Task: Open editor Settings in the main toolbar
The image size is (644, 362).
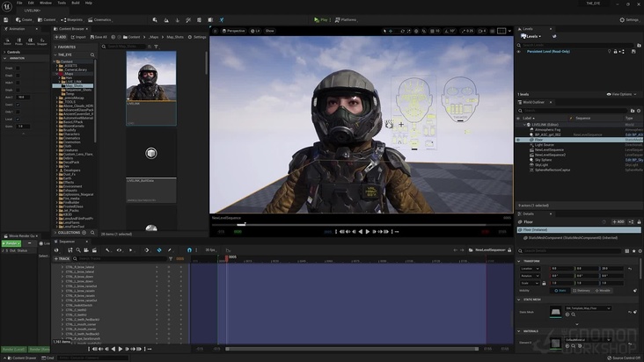Action: [629, 19]
